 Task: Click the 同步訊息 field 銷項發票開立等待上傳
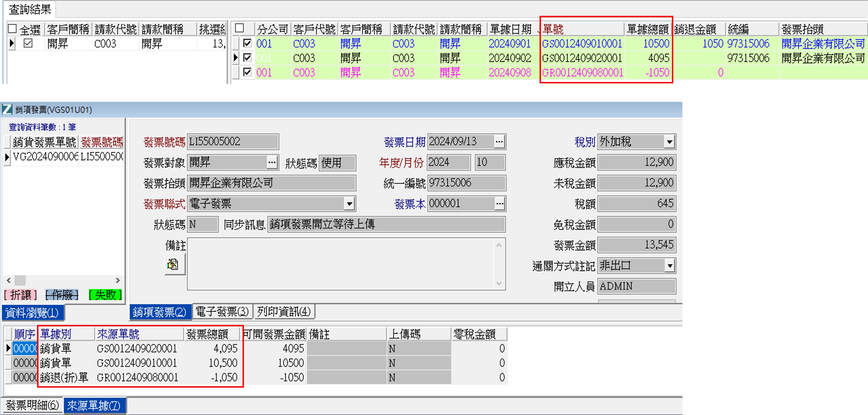pos(387,224)
